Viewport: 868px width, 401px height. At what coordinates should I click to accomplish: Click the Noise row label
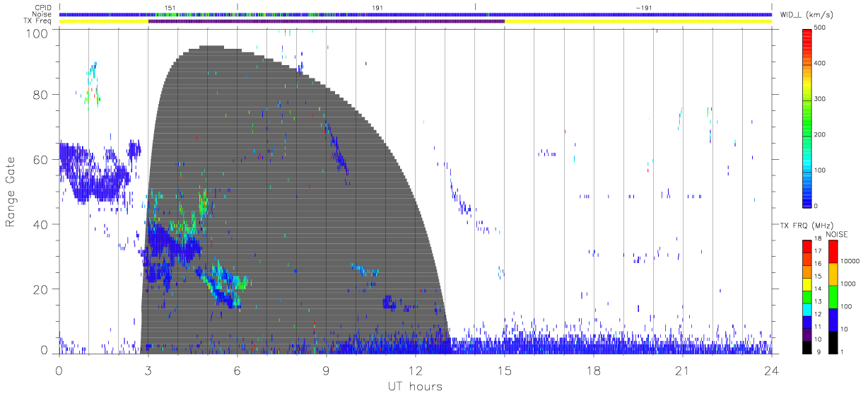coord(42,14)
